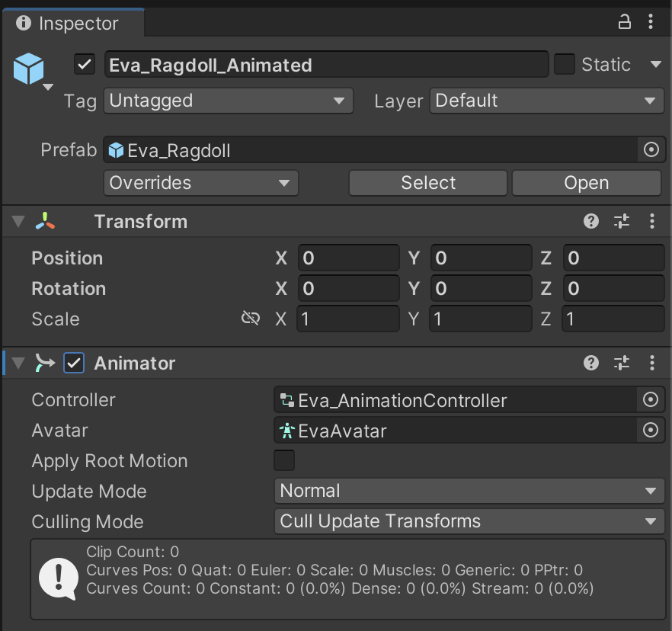This screenshot has width=672, height=631.
Task: Open the Tag dropdown showing Untagged
Action: [228, 101]
